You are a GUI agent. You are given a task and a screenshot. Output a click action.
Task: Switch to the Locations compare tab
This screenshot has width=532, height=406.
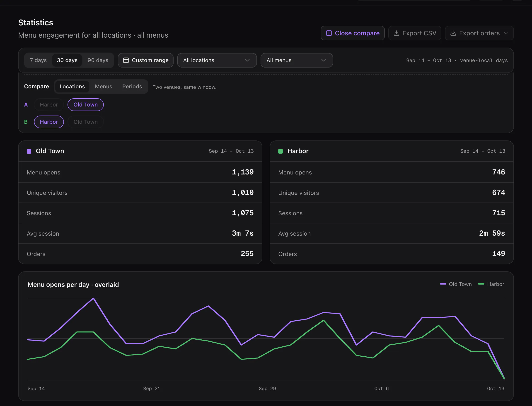(x=72, y=87)
